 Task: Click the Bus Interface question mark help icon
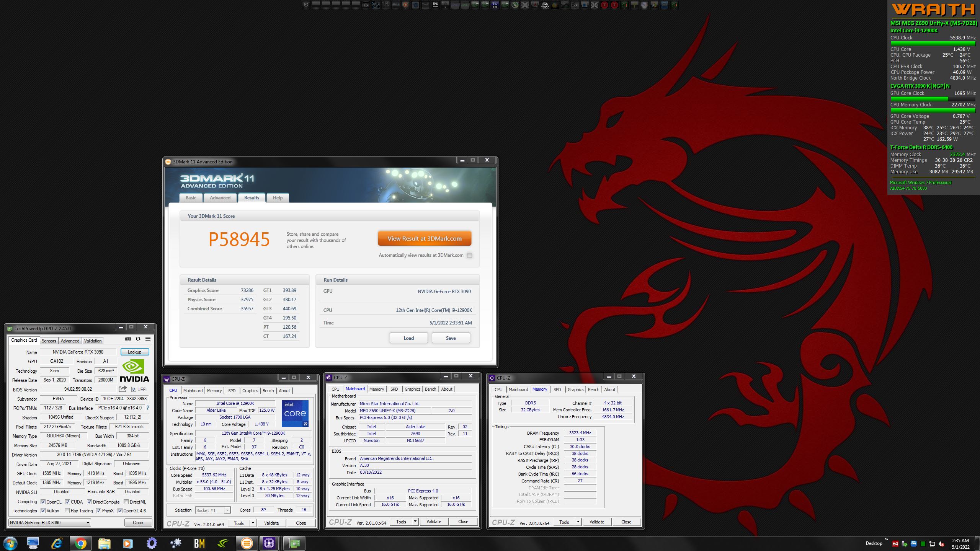(x=148, y=408)
